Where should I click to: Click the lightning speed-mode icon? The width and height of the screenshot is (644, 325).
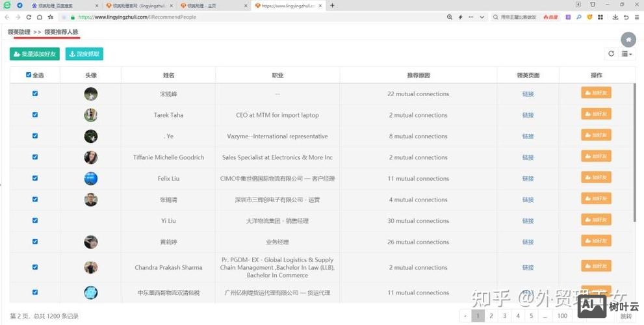[460, 18]
